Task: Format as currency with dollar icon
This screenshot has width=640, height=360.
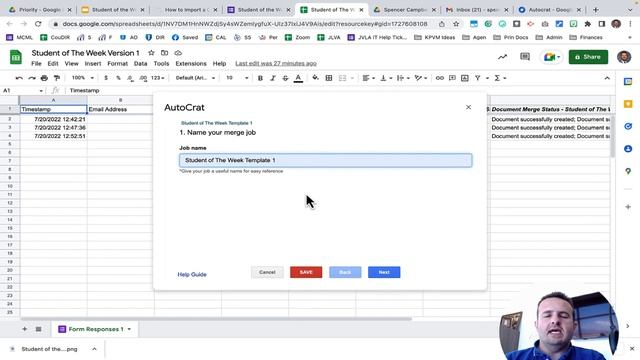Action: coord(106,78)
